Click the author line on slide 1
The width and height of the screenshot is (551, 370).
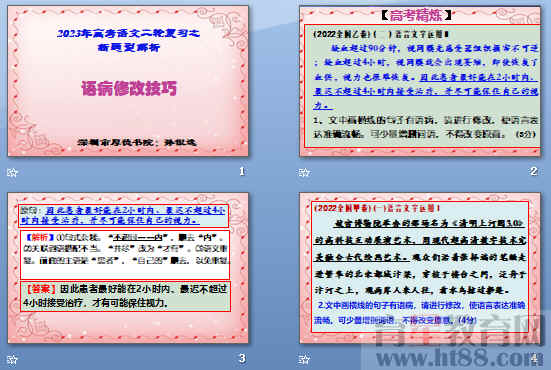pos(137,142)
